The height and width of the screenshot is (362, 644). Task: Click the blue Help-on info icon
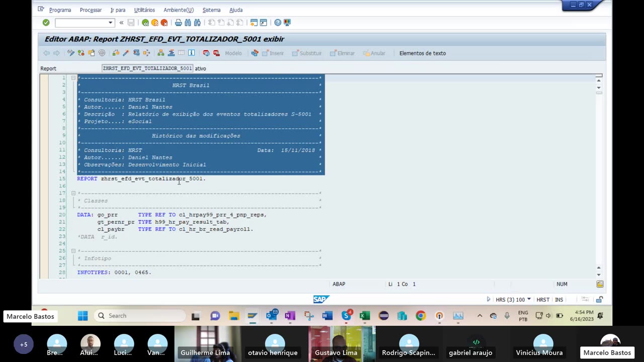[192, 53]
